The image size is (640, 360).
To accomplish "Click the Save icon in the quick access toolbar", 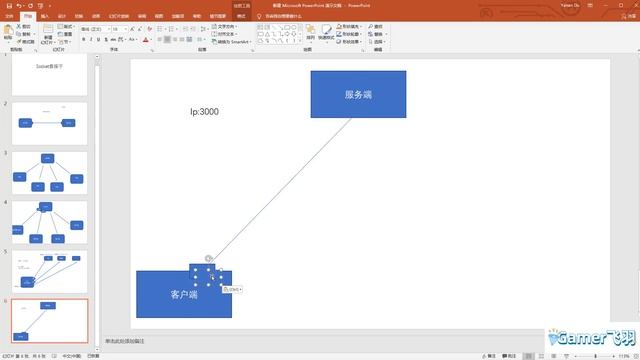I will (x=9, y=6).
